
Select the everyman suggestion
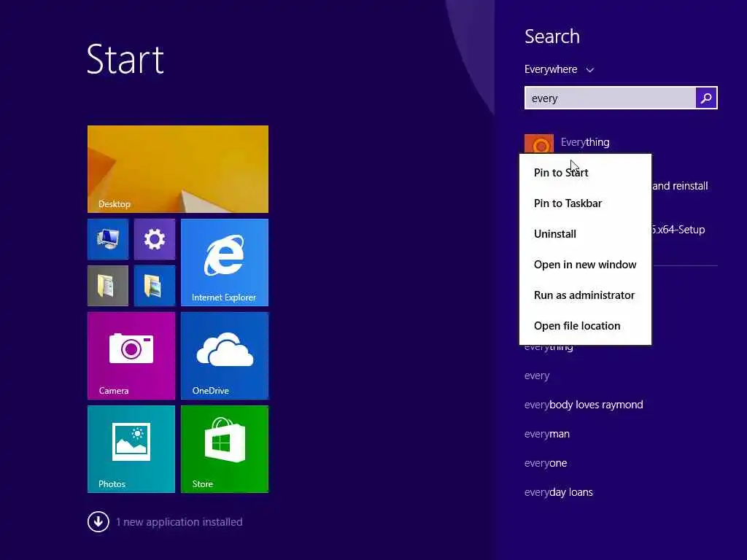[x=547, y=434]
